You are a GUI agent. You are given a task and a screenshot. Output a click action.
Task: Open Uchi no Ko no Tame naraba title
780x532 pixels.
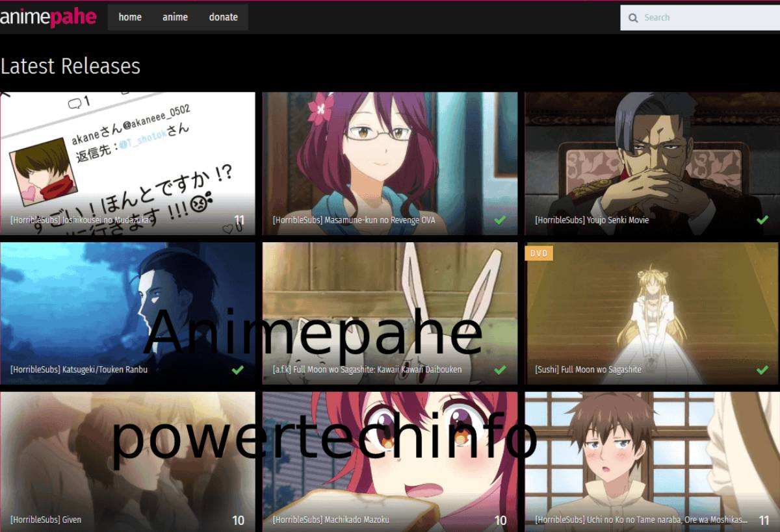point(642,520)
